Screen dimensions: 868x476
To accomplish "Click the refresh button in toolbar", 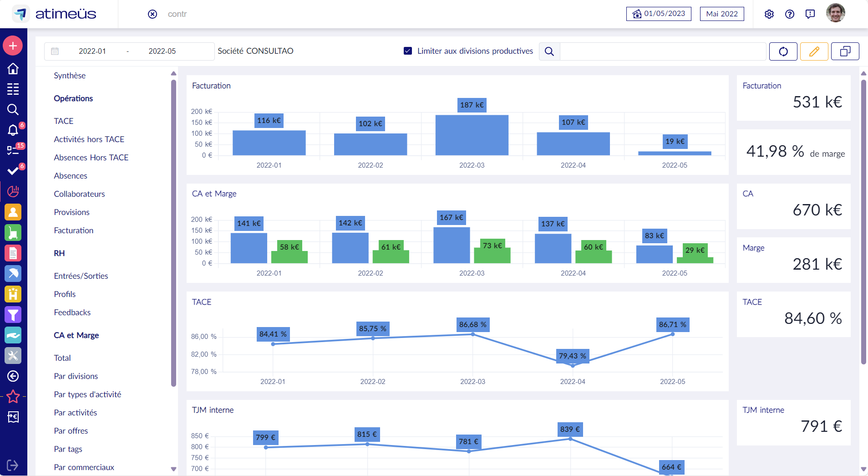I will click(783, 51).
